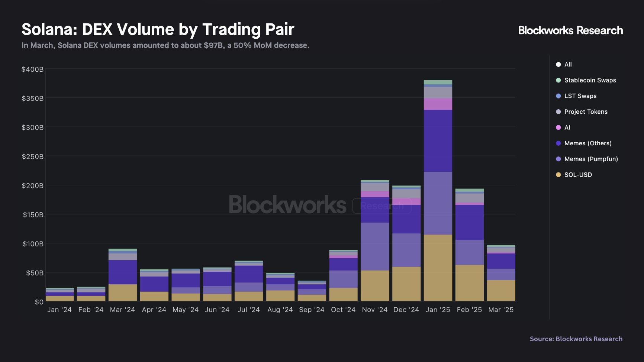Hide the LST Swaps legend series
Screen dimensions: 644x362
click(x=558, y=96)
